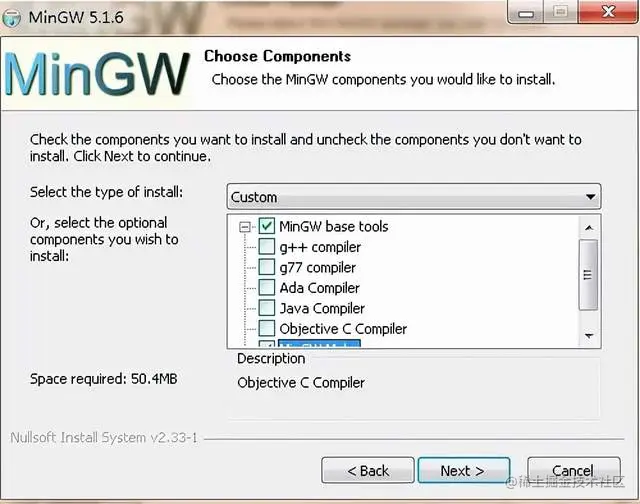Cancel the MinGW installation
This screenshot has width=640, height=504.
click(x=573, y=471)
